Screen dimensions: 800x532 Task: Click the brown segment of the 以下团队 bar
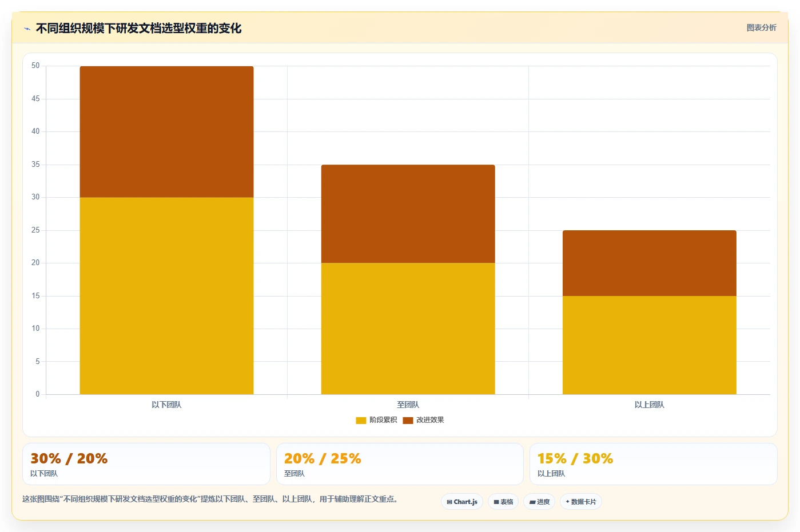click(x=166, y=131)
